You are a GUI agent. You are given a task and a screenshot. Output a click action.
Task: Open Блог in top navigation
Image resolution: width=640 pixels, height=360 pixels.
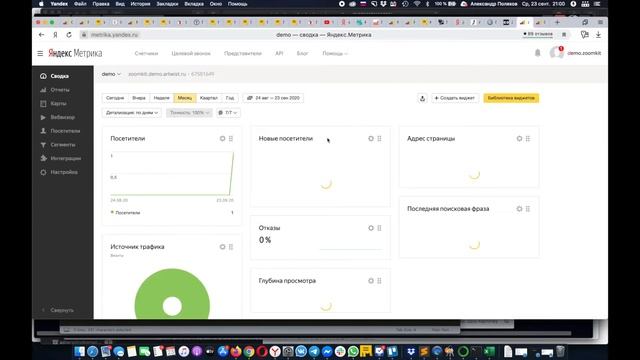pos(302,53)
